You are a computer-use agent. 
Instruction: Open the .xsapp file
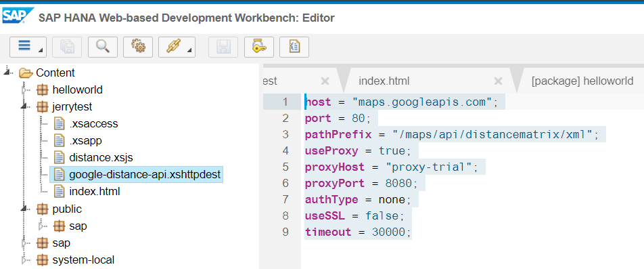click(85, 141)
